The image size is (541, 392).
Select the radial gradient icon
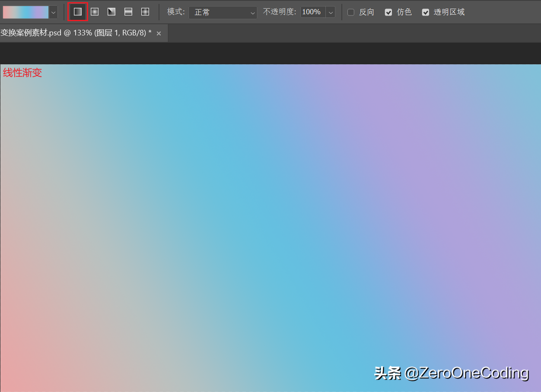[x=95, y=12]
